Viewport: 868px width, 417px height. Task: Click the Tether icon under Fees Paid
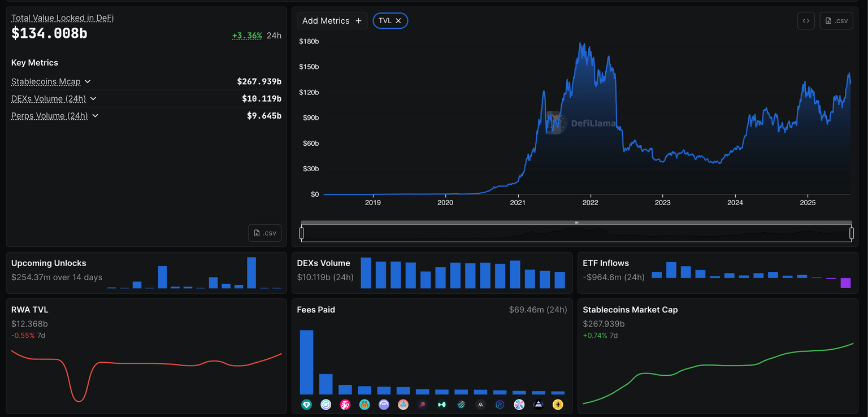307,405
